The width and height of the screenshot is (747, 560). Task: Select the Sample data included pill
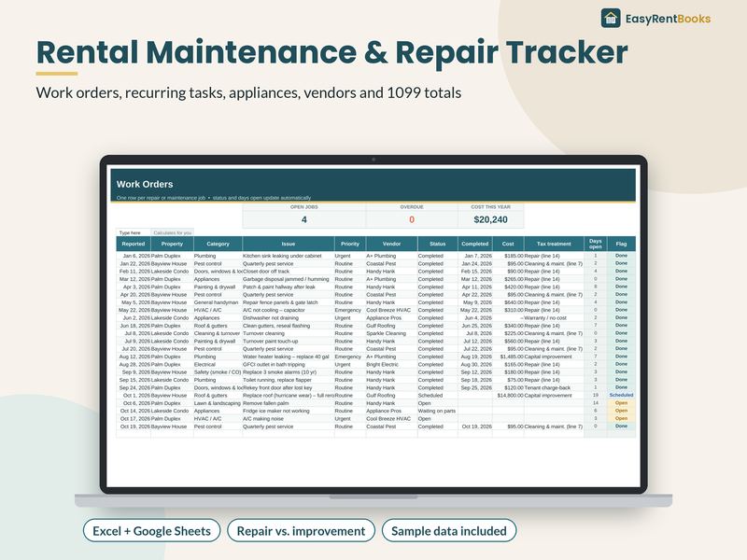pos(449,530)
